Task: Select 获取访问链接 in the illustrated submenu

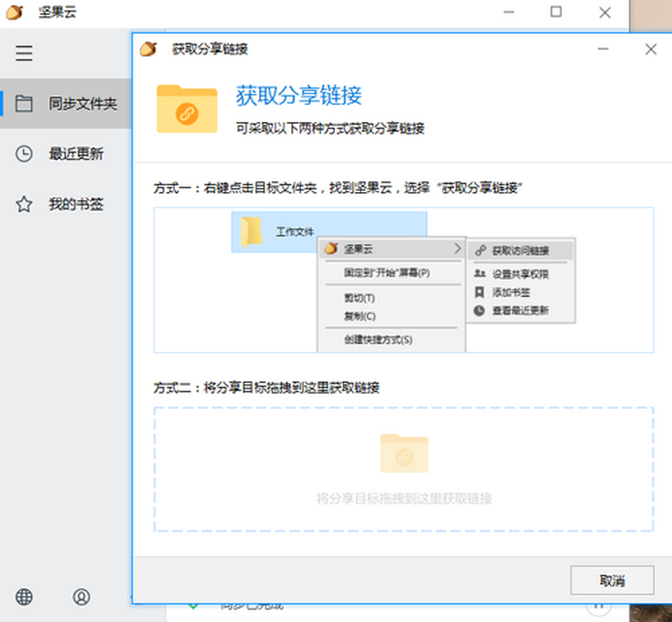Action: [520, 251]
